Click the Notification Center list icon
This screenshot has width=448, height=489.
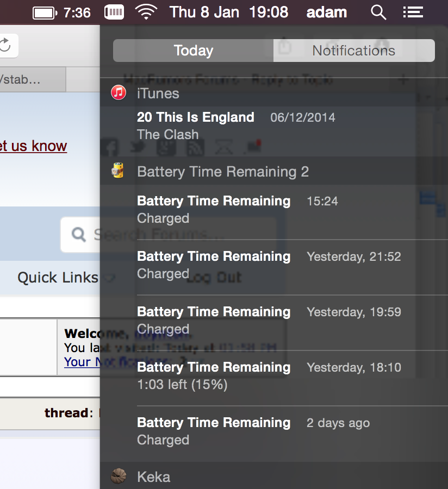413,12
